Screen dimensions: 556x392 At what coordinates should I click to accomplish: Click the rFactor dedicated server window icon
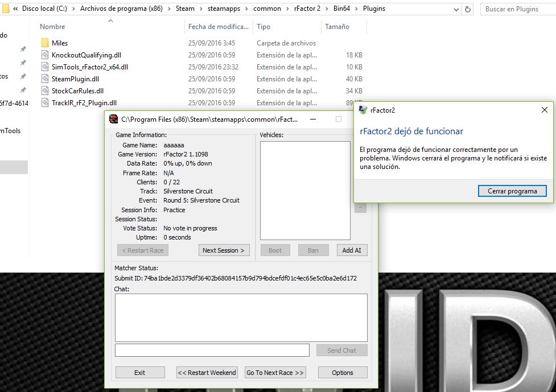113,119
